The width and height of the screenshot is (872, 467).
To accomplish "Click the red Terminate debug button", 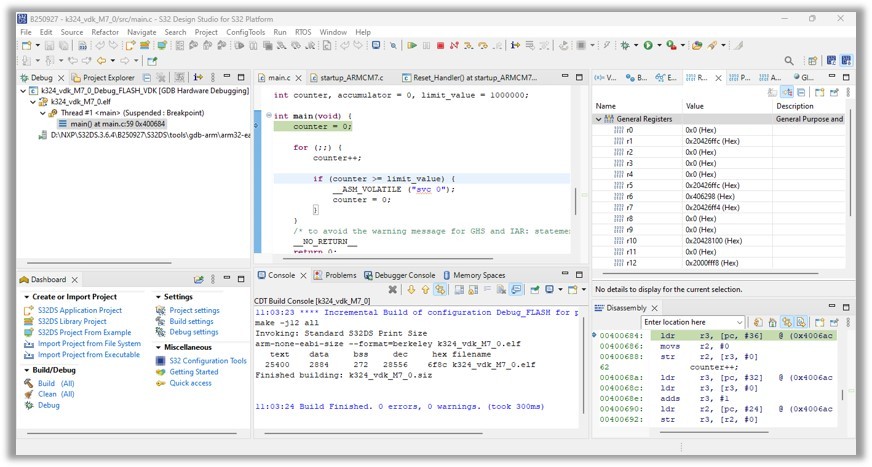I will [x=440, y=46].
